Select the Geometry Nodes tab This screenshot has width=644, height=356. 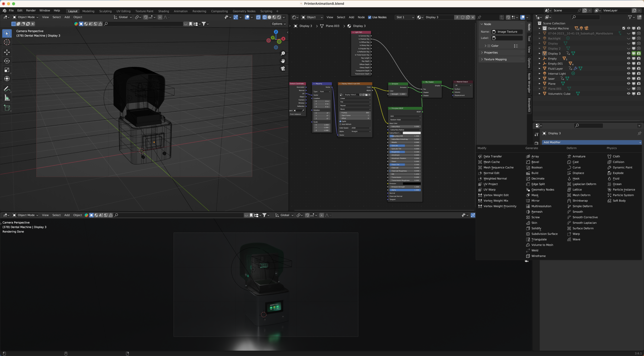[243, 10]
